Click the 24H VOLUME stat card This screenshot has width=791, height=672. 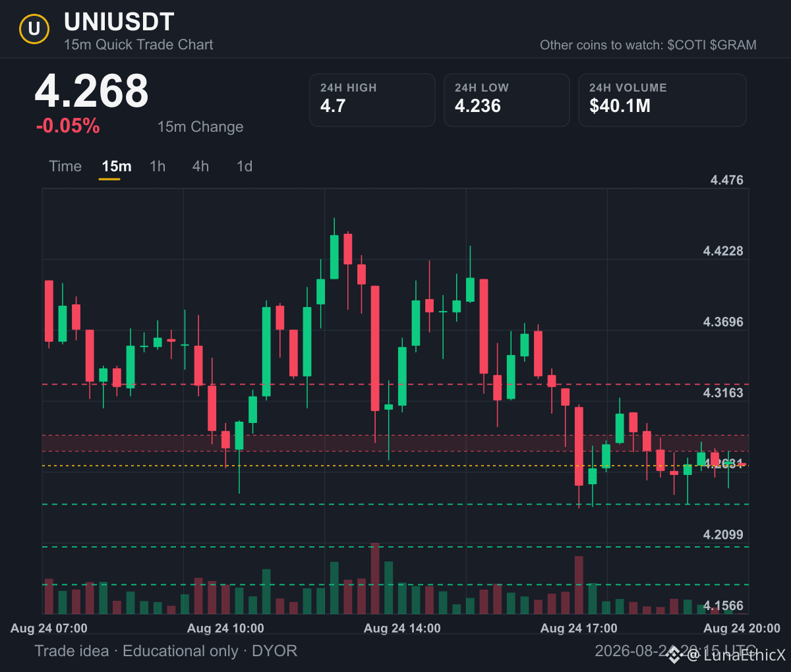662,100
